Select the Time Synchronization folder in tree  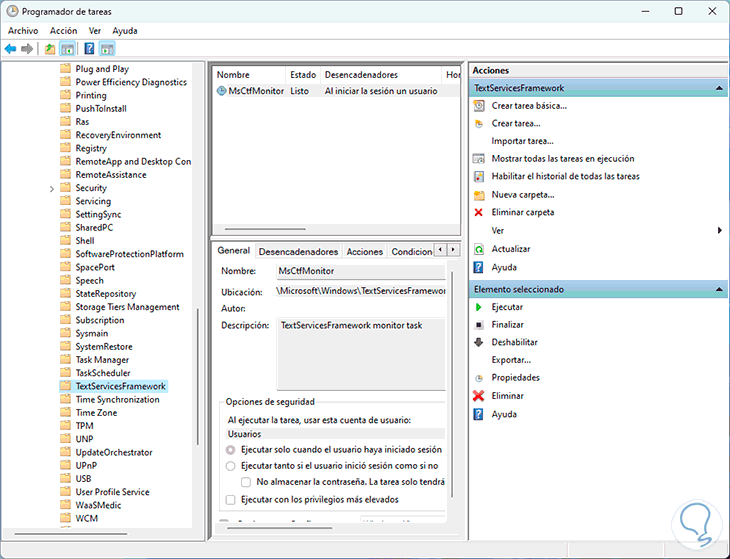(117, 399)
